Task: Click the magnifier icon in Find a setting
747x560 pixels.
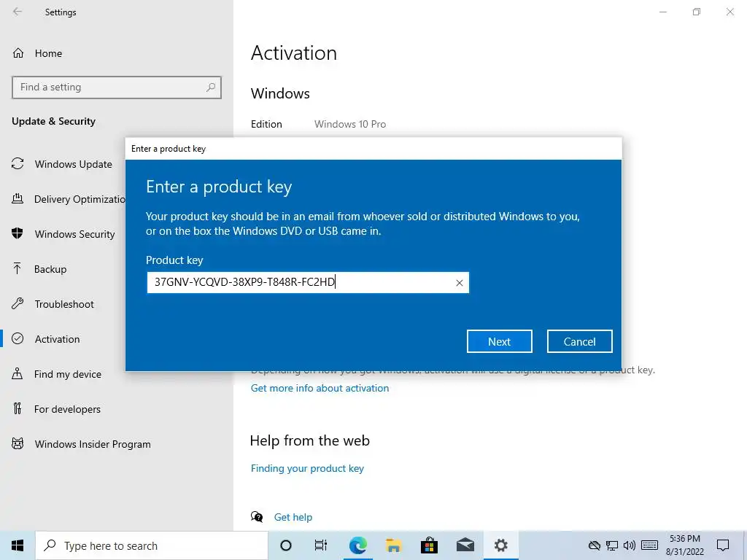Action: (x=211, y=87)
